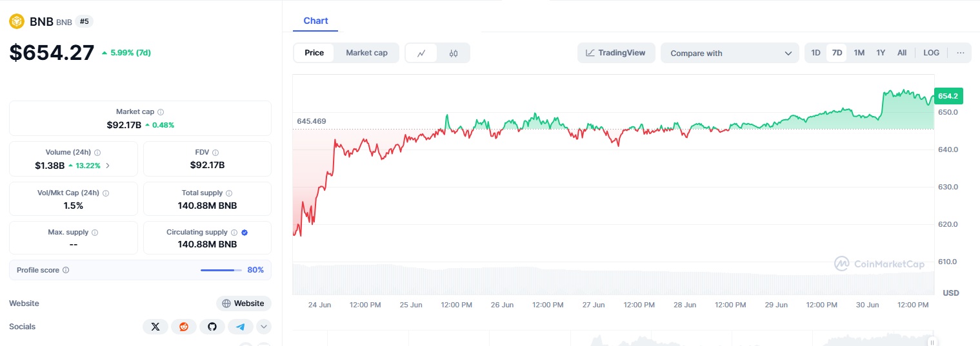Open the Reddit social link
Image resolution: width=980 pixels, height=346 pixels.
184,327
